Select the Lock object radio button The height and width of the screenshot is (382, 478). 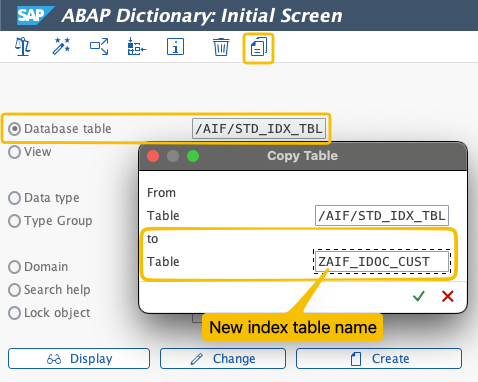[15, 313]
